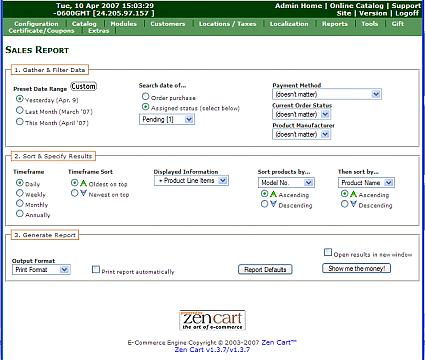Enable Open results in new window
Viewport: 425px width, 360px height.
(x=328, y=252)
